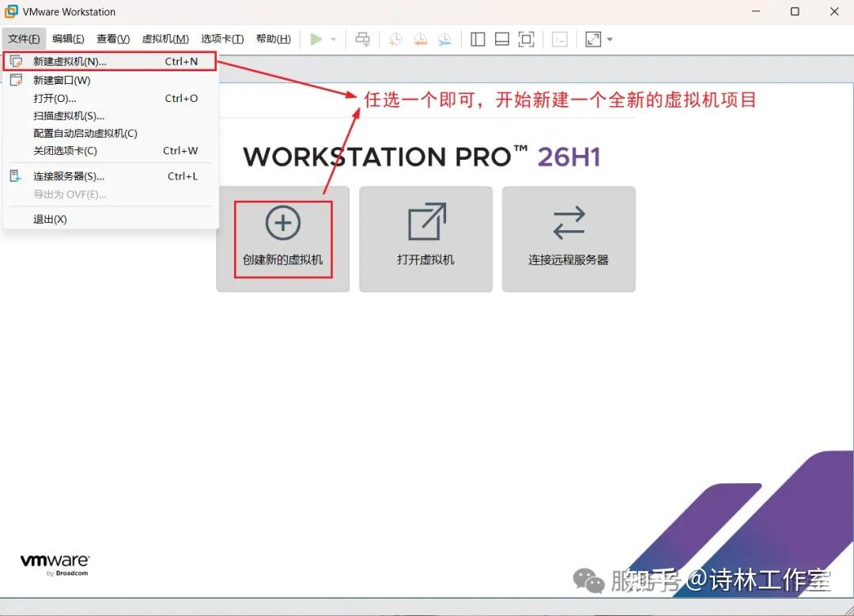Open the 编辑(E) menu
Screen dimensions: 854x616
(x=68, y=39)
